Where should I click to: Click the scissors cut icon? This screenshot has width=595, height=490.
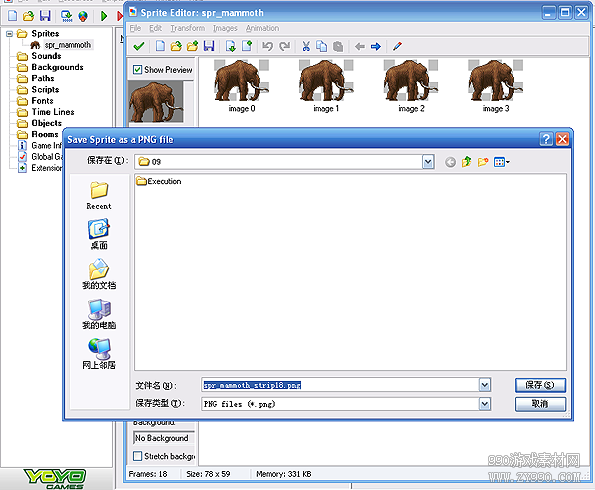coord(306,46)
